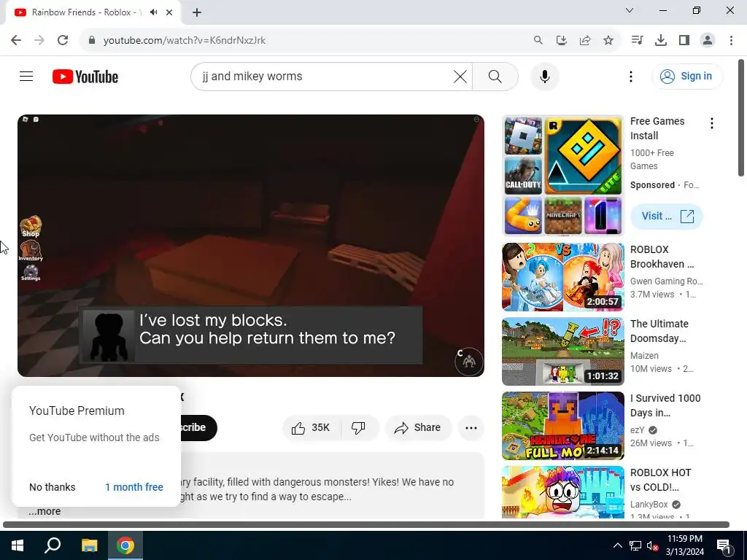The width and height of the screenshot is (747, 560).
Task: Open YouTube settings three-dot menu
Action: pyautogui.click(x=631, y=76)
